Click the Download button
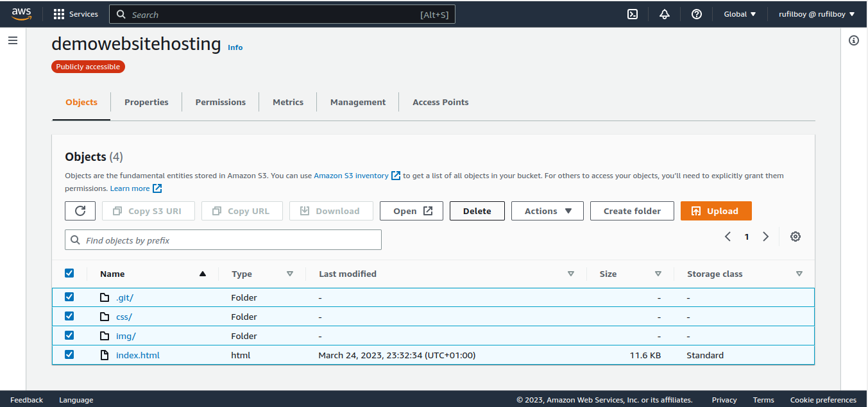This screenshot has width=868, height=407. 331,211
